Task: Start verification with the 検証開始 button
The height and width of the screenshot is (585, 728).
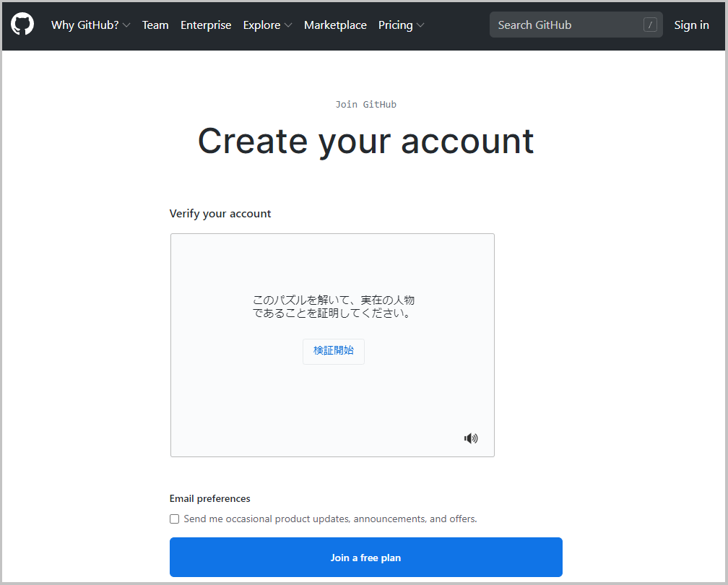Action: (333, 351)
